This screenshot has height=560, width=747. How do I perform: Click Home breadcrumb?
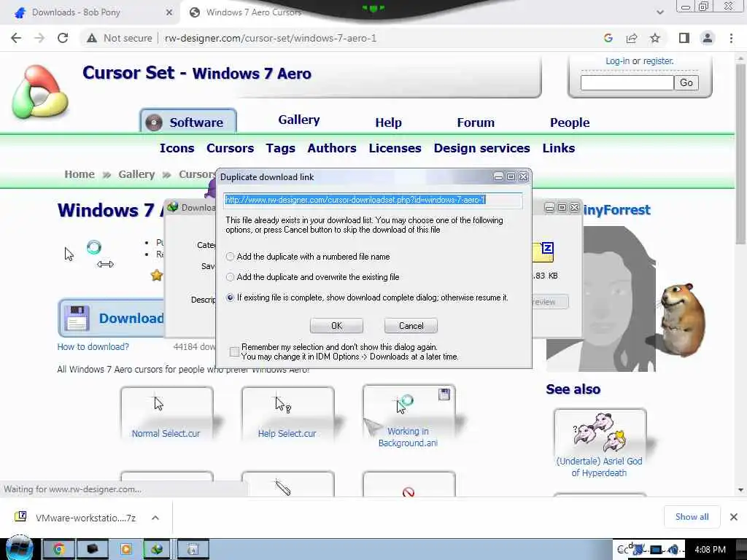pyautogui.click(x=80, y=174)
